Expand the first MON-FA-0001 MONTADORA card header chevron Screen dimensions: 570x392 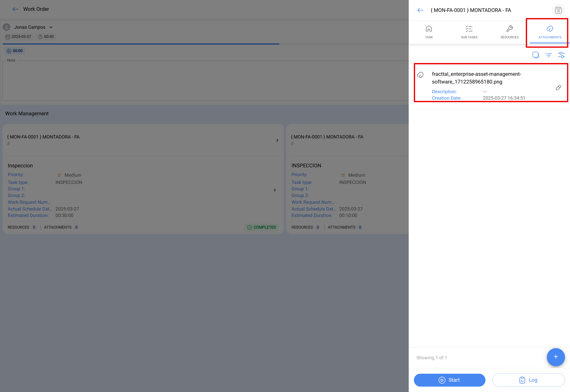coord(277,140)
